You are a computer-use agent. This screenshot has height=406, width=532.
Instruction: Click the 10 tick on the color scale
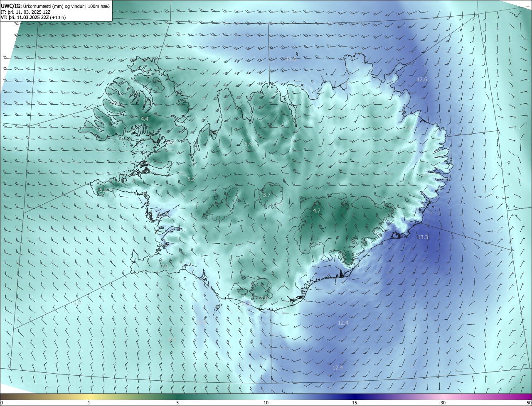pyautogui.click(x=266, y=403)
